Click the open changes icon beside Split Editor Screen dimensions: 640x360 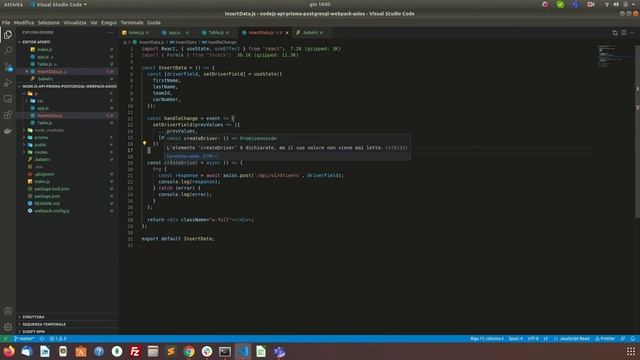pyautogui.click(x=615, y=33)
